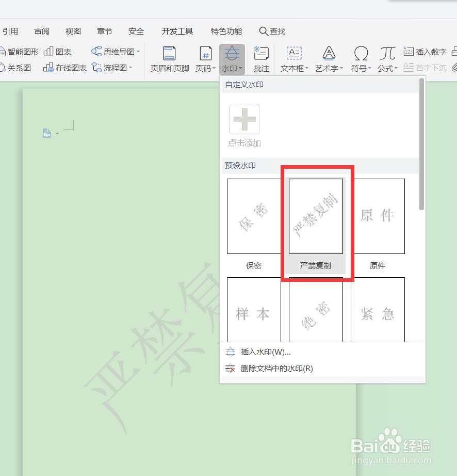The height and width of the screenshot is (476, 457).
Task: Expand the 思维导图 dropdown arrow
Action: (138, 52)
